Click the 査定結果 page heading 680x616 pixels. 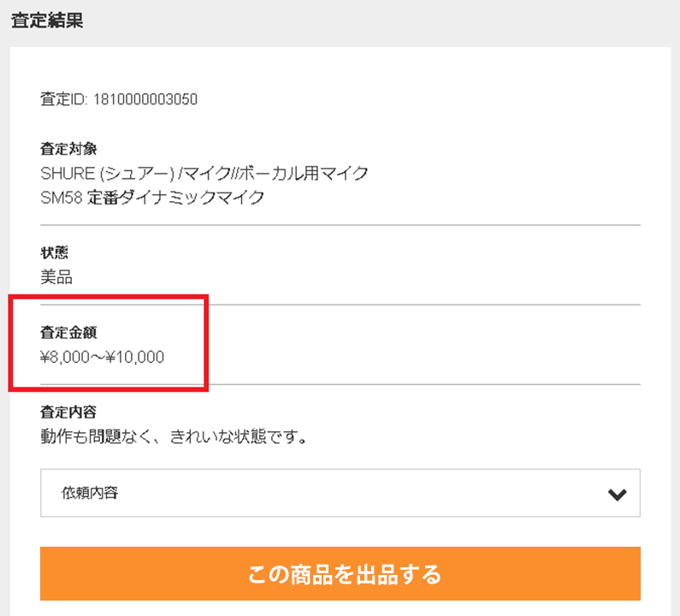point(47,21)
